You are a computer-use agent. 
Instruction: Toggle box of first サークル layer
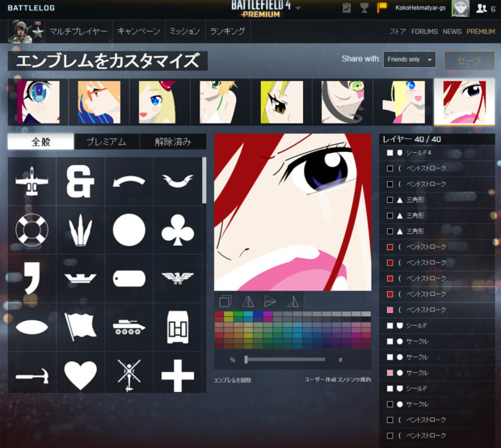[x=389, y=341]
